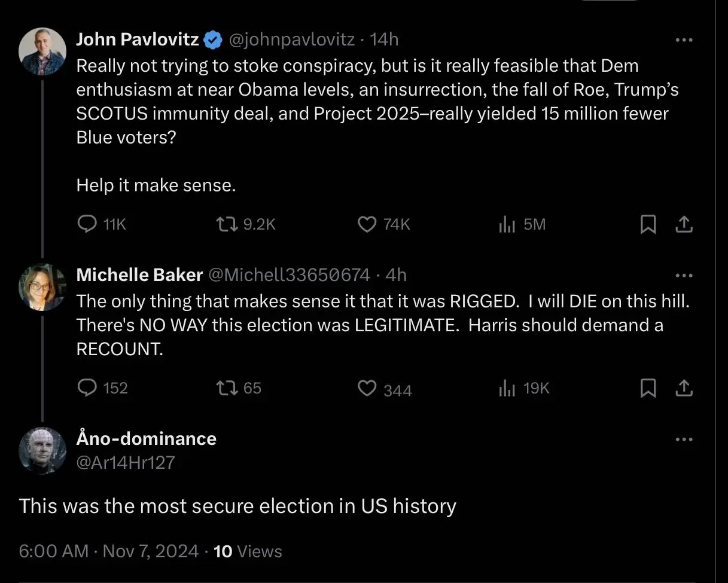This screenshot has height=583, width=728.
Task: Open more options for Åno-dominance's tweet
Action: pos(684,439)
